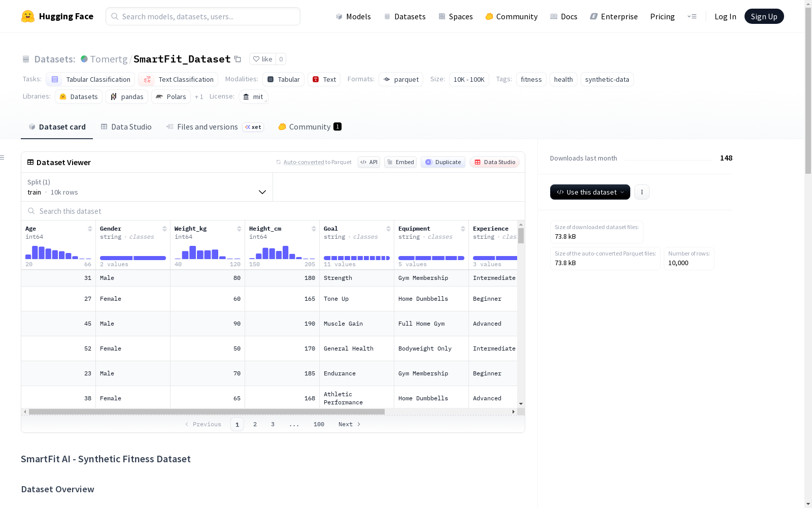Click the three-dot options button
This screenshot has height=508, width=812.
(x=642, y=192)
